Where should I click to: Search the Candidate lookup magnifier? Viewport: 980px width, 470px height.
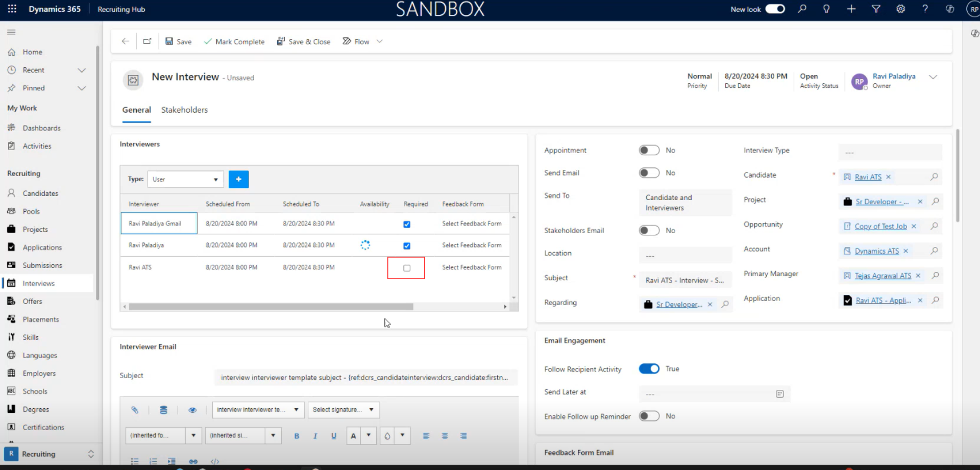tap(934, 177)
